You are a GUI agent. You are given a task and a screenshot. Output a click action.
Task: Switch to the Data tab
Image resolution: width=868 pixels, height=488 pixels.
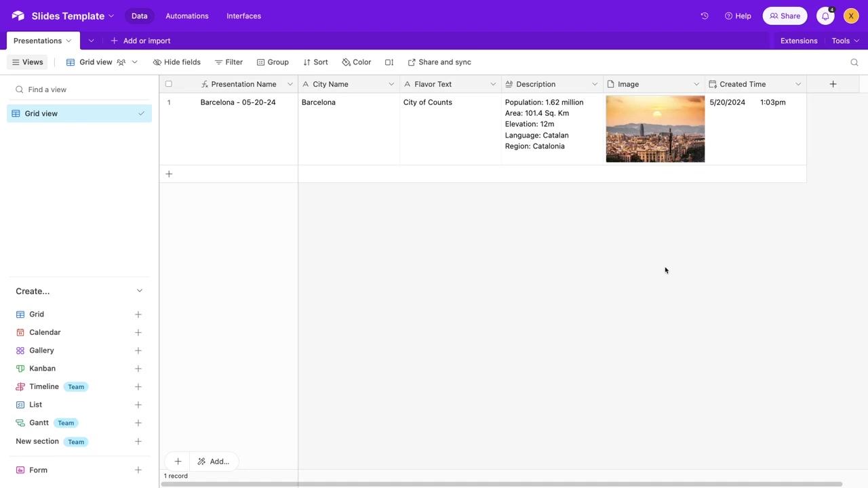pos(140,16)
